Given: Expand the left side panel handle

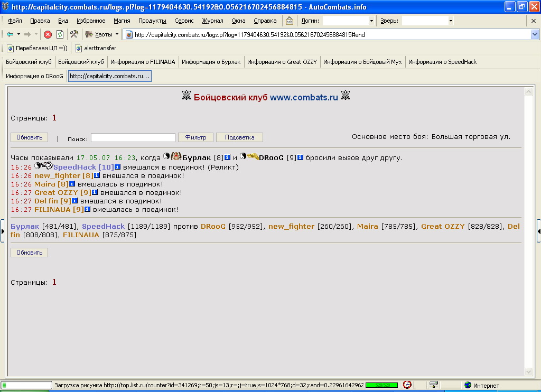Looking at the screenshot, I should [3, 231].
